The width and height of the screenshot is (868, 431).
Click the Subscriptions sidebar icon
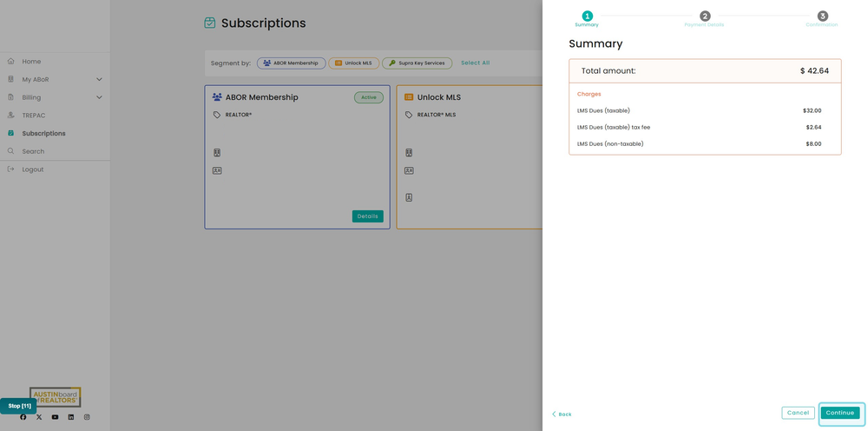(10, 134)
